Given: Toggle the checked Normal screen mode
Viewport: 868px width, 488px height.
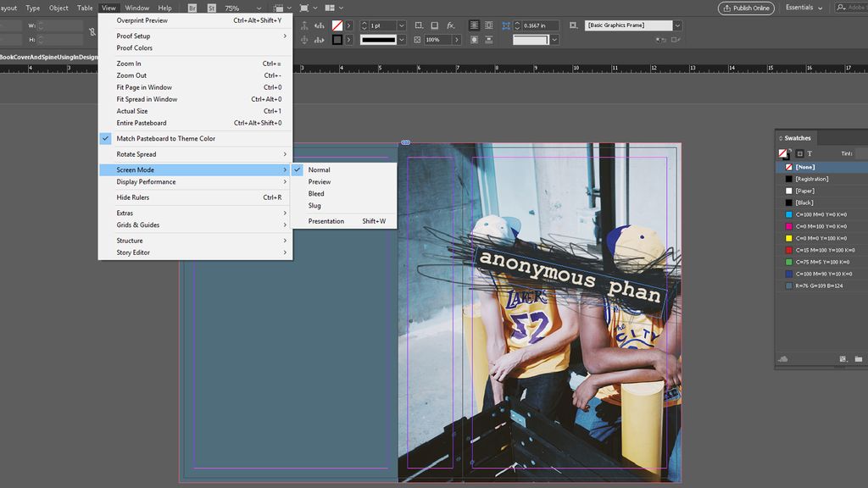Looking at the screenshot, I should click(319, 169).
